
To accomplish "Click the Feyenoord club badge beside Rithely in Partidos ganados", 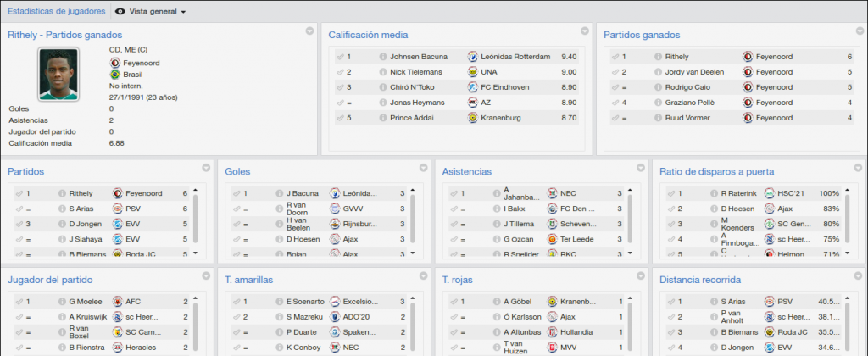I will coord(748,57).
